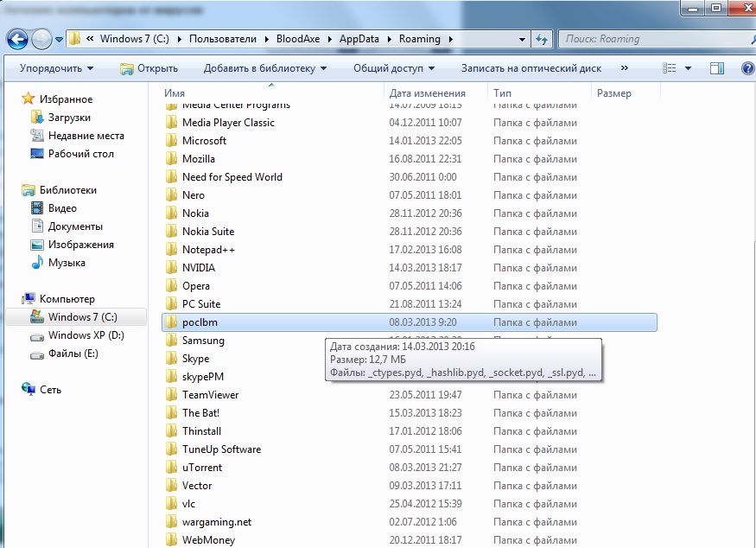The width and height of the screenshot is (756, 548).
Task: Select 'Компьютер' in the navigation pane
Action: pyautogui.click(x=67, y=299)
